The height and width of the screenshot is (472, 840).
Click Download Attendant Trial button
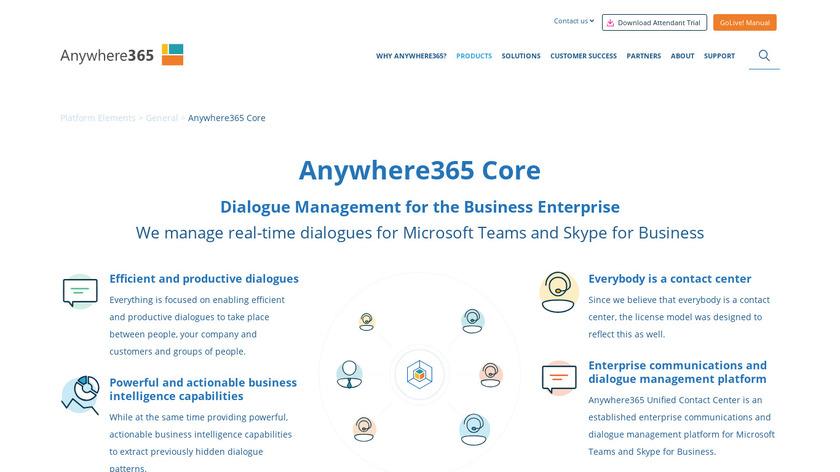(654, 23)
